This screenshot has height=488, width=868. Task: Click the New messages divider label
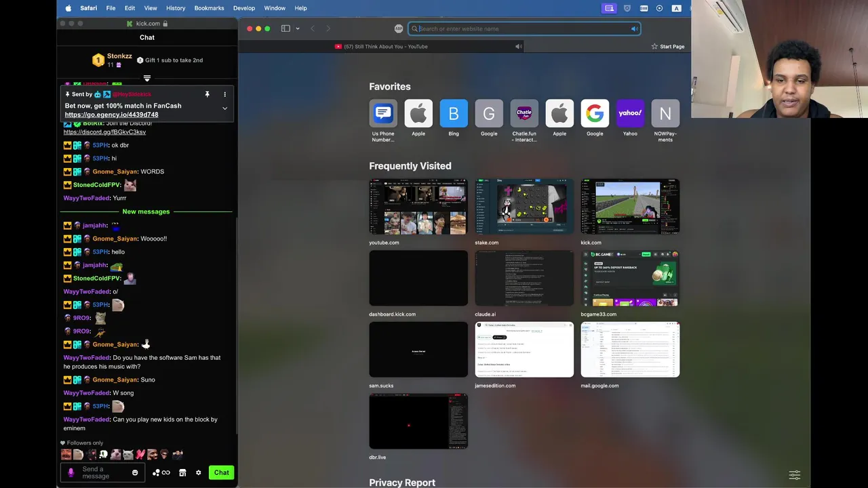point(146,211)
